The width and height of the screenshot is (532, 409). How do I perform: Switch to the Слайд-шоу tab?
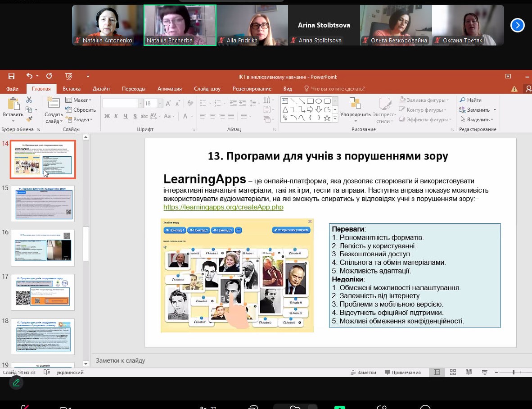[x=207, y=89]
